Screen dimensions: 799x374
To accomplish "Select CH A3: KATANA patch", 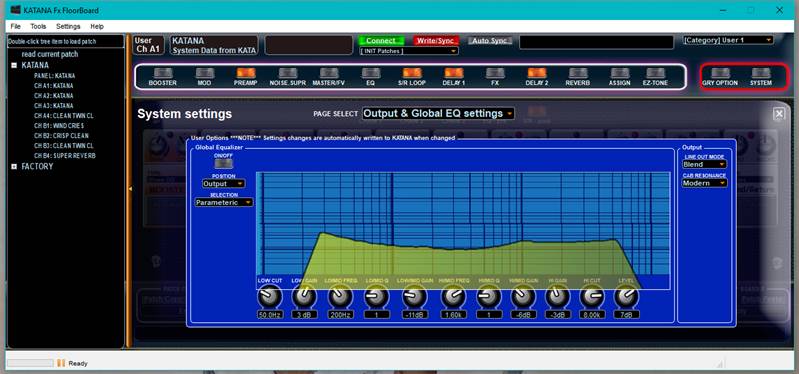I will pyautogui.click(x=54, y=105).
